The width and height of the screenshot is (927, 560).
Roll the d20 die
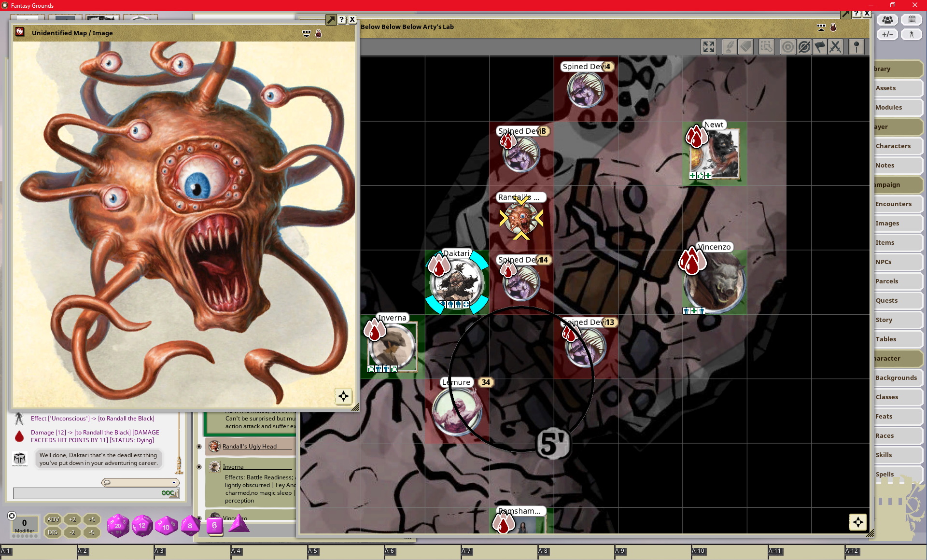pyautogui.click(x=118, y=525)
